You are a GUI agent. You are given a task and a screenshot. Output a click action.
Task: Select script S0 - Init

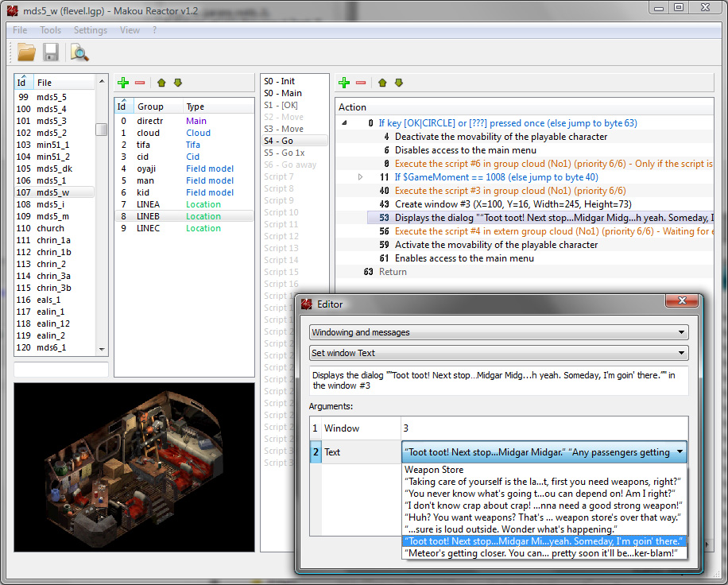(x=295, y=81)
